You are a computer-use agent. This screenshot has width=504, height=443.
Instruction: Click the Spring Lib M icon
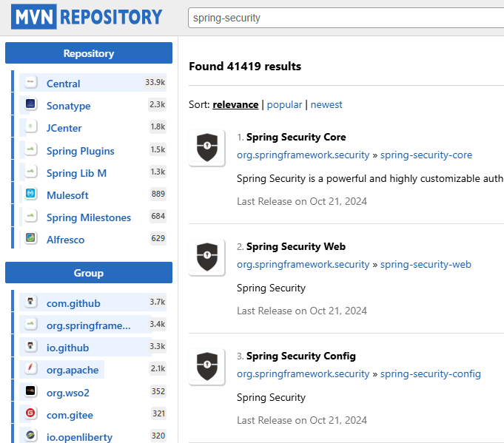30,172
